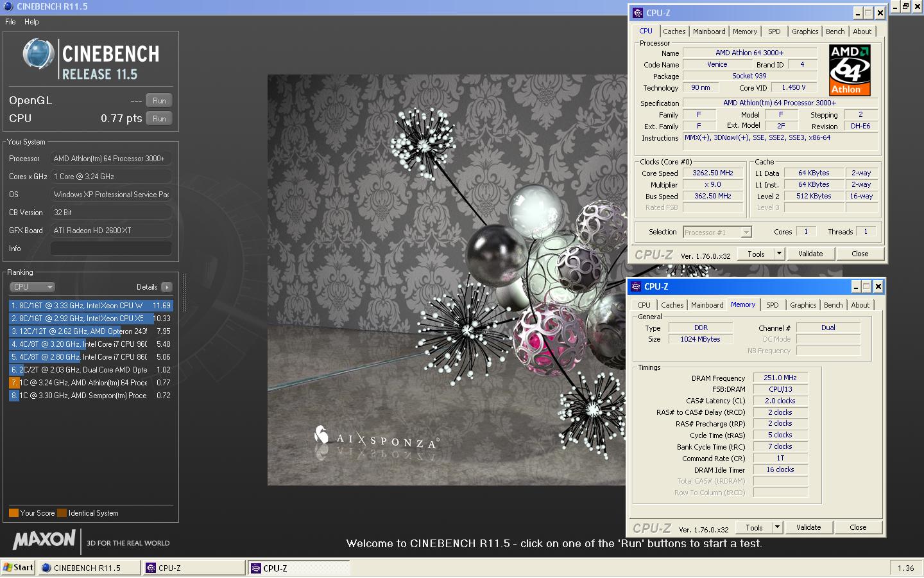Click the brown Identical System legend swatch
Viewport: 924px width, 578px height.
point(62,513)
